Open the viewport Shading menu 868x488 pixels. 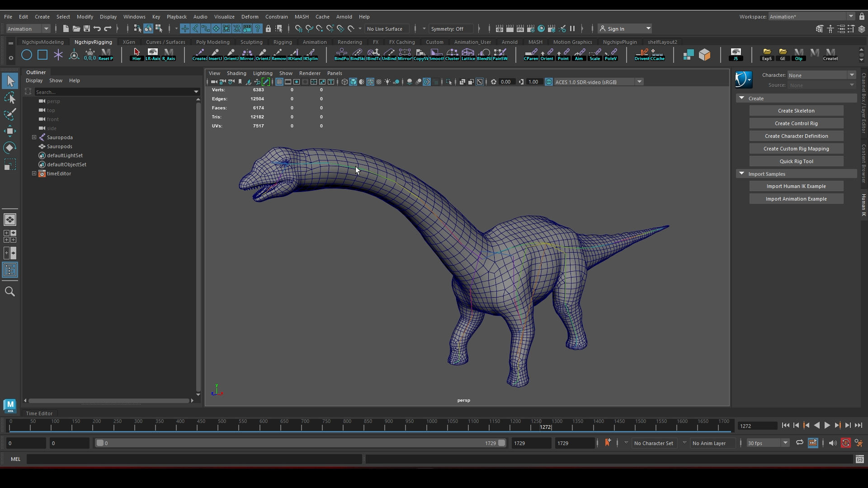point(236,73)
